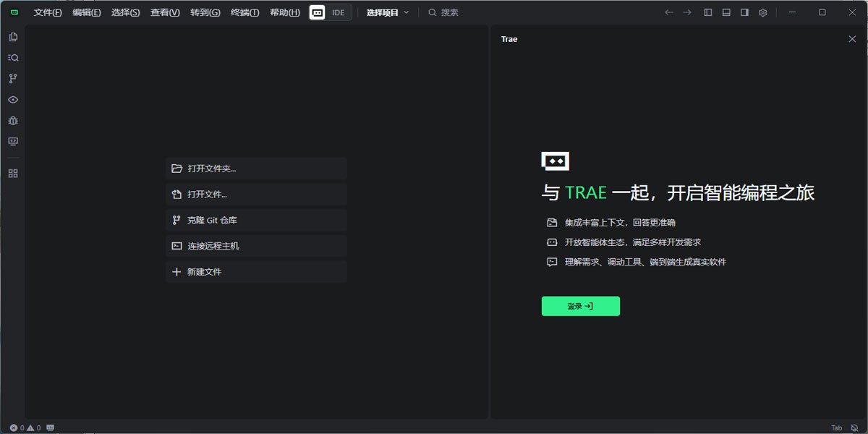
Task: Toggle the bottom panel layout
Action: (x=726, y=12)
